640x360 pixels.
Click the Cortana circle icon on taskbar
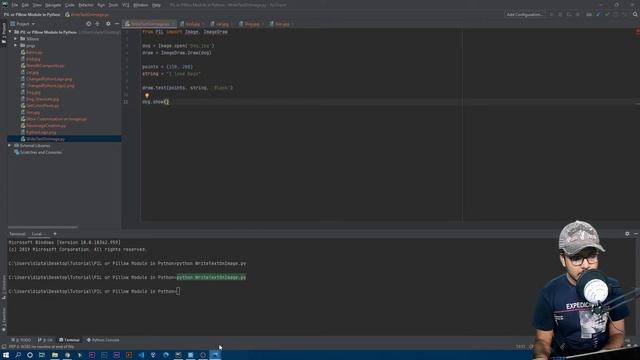[x=30, y=355]
